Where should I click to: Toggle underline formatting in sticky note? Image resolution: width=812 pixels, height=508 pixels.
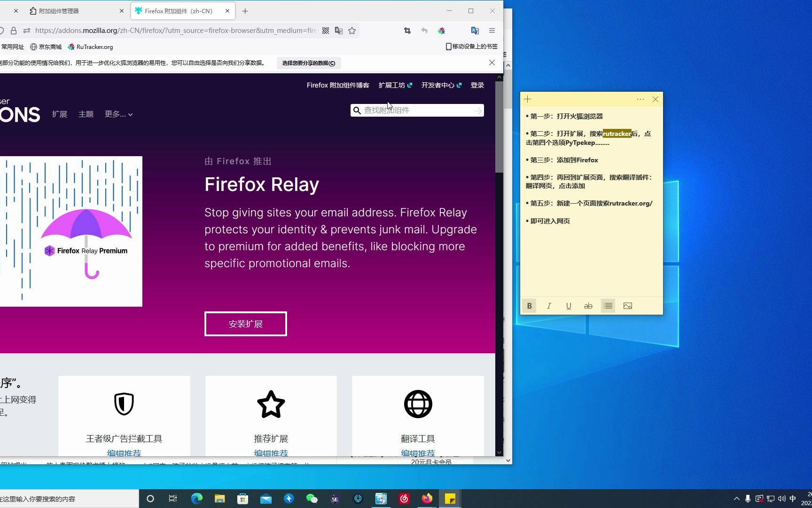[x=569, y=306]
